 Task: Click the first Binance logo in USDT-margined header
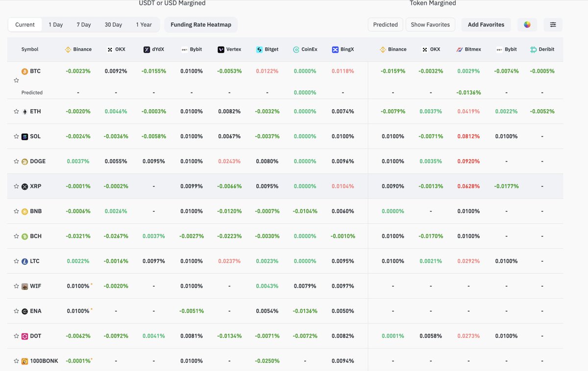click(x=68, y=49)
